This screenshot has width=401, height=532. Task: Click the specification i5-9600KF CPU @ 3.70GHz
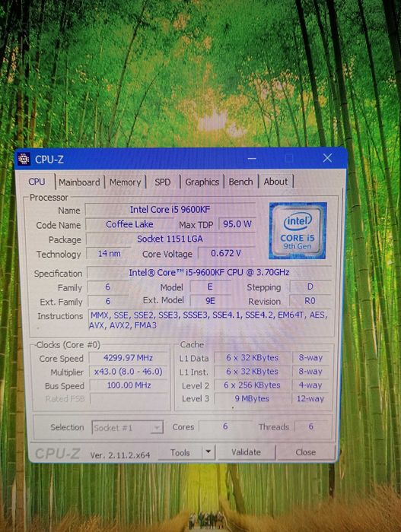coord(208,272)
